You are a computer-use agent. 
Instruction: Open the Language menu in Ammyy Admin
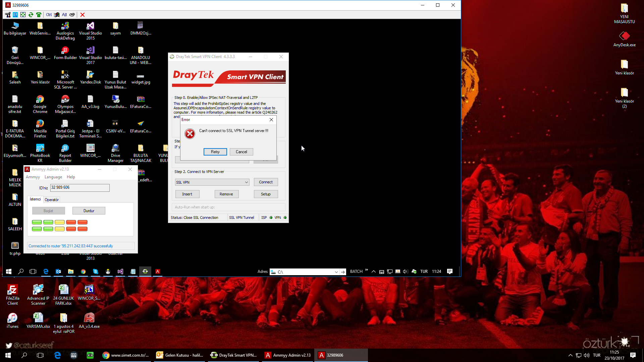[x=53, y=177]
